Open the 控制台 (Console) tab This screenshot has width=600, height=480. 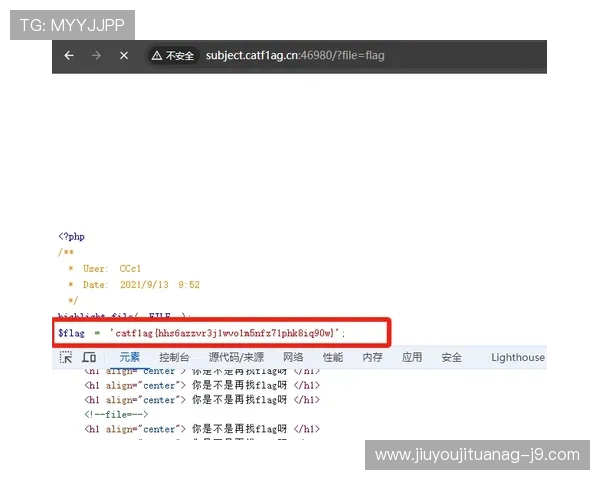pyautogui.click(x=174, y=357)
